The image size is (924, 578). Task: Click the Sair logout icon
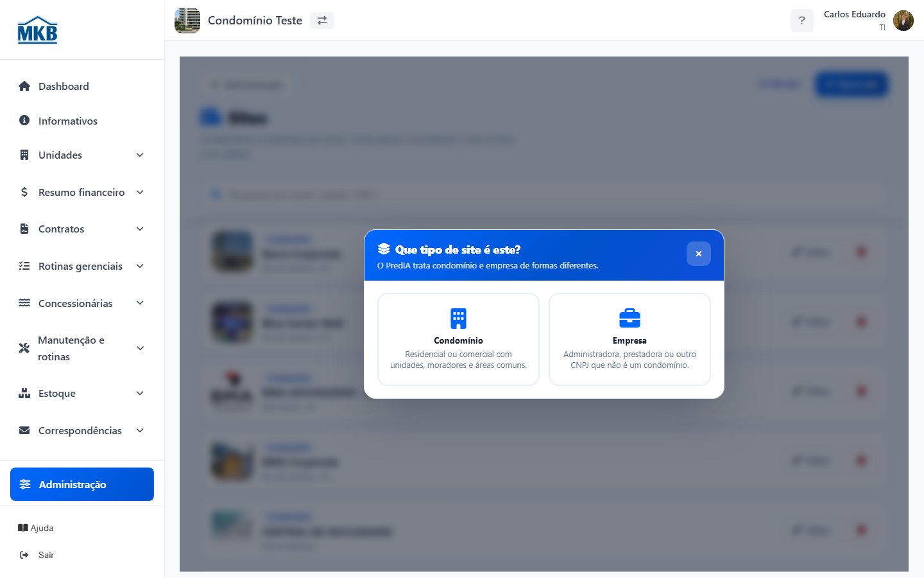[24, 555]
